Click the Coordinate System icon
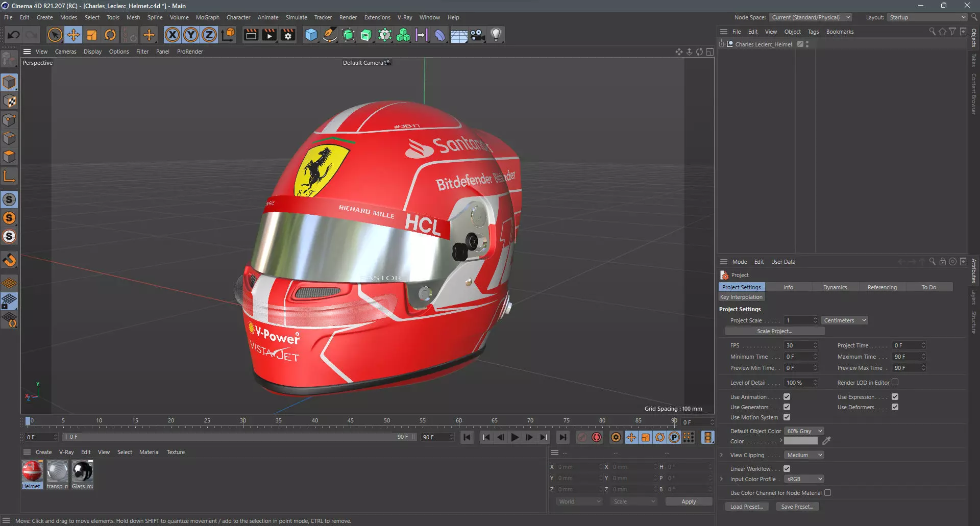 tap(228, 35)
